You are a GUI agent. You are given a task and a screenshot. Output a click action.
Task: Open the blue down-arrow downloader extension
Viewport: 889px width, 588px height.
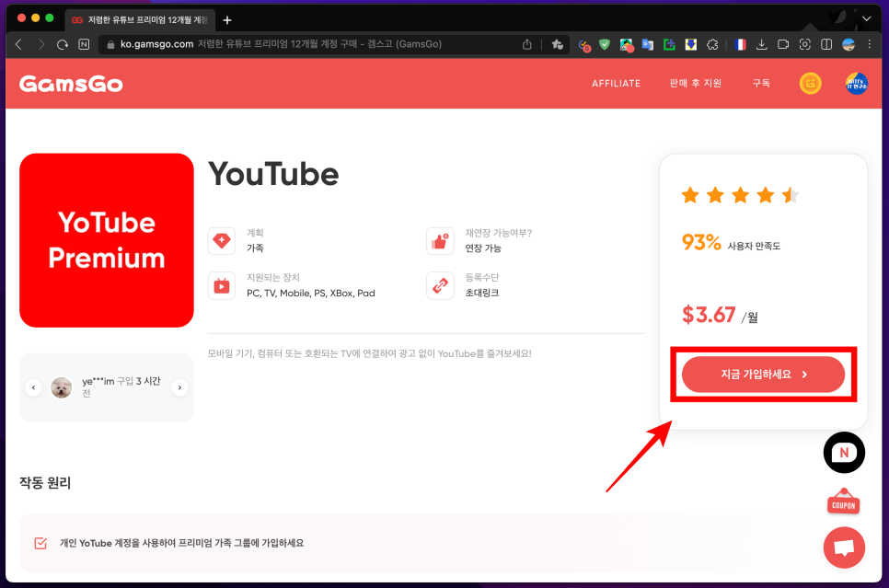(x=690, y=44)
